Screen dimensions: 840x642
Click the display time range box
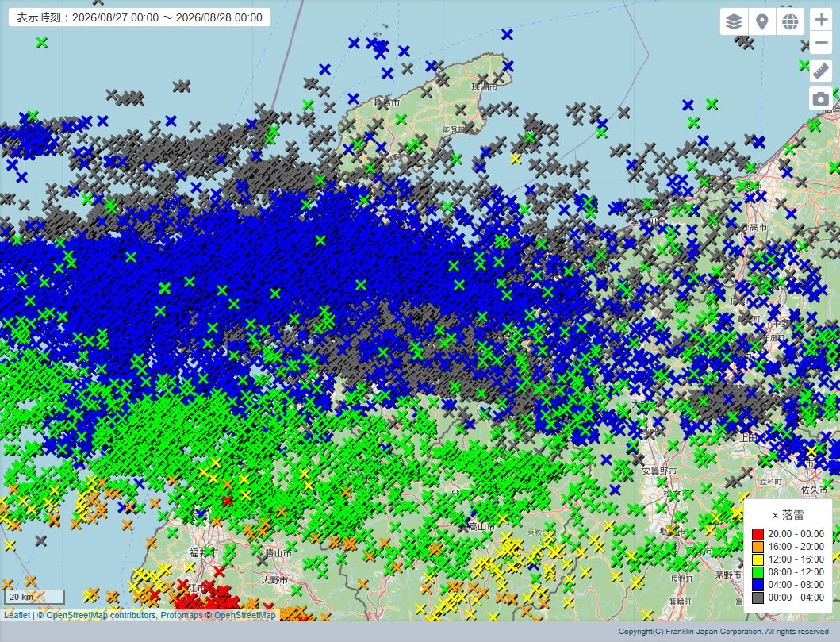[x=140, y=17]
